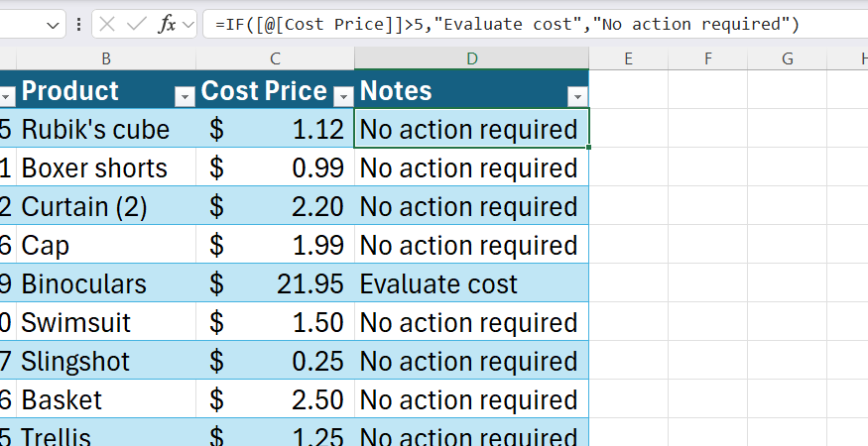The image size is (868, 446).
Task: Click the 2.20 cost price cell
Action: pyautogui.click(x=275, y=206)
